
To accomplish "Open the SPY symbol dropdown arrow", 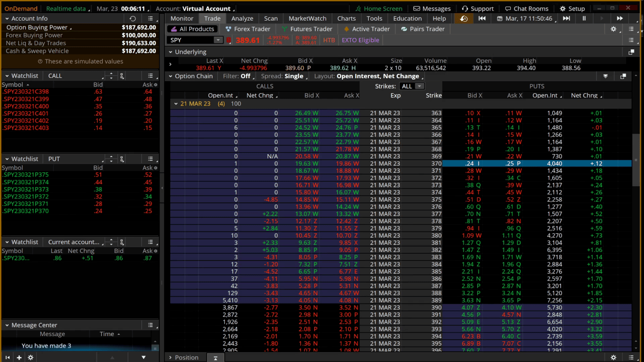I will pos(218,40).
